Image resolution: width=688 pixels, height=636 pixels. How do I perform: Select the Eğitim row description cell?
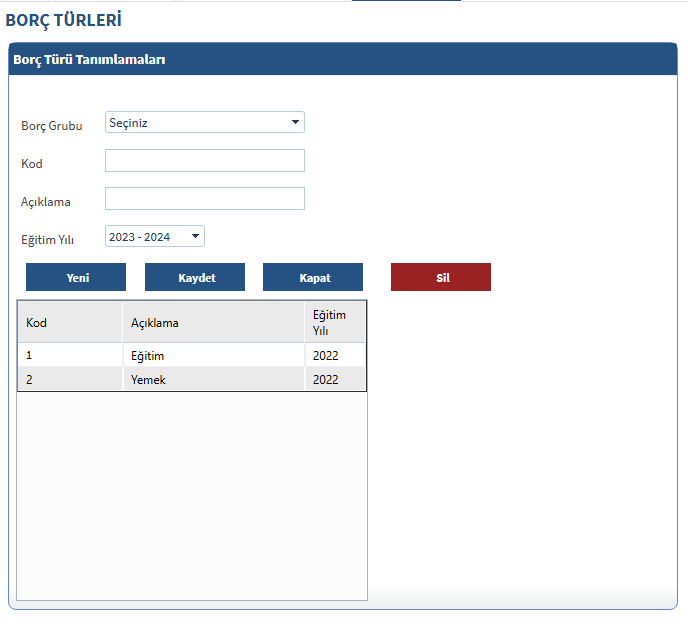coord(213,355)
